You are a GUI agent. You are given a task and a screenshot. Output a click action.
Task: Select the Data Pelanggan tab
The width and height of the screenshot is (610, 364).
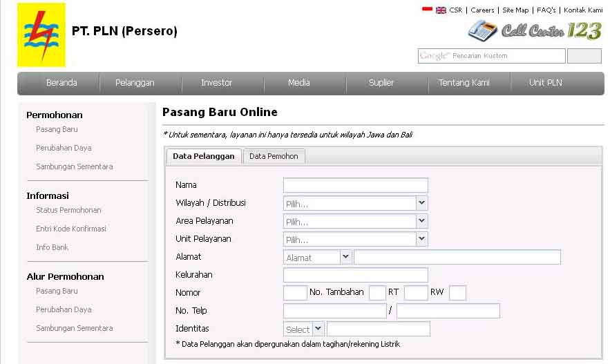pyautogui.click(x=204, y=156)
